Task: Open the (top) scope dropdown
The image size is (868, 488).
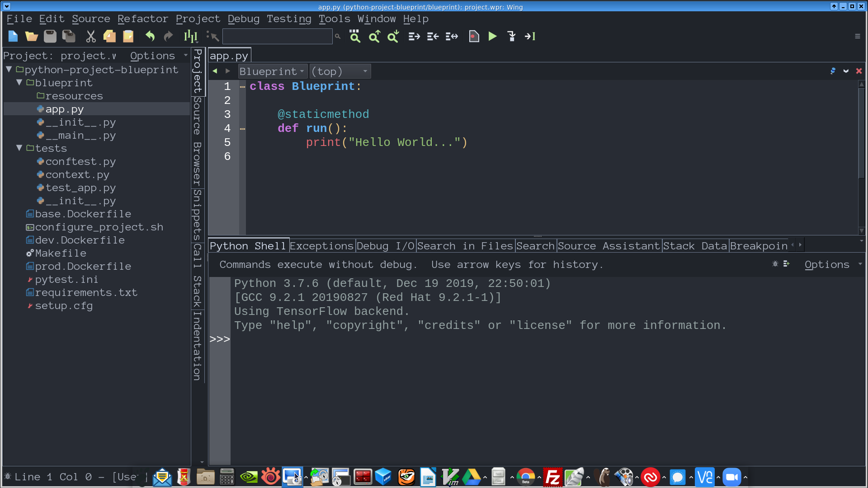Action: pos(340,71)
